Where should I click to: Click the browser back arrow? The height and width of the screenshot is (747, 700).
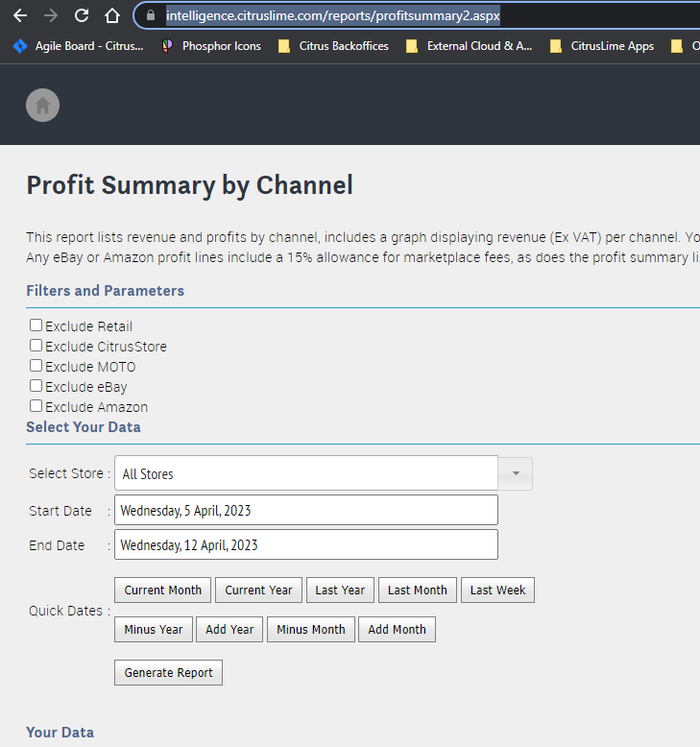point(20,15)
